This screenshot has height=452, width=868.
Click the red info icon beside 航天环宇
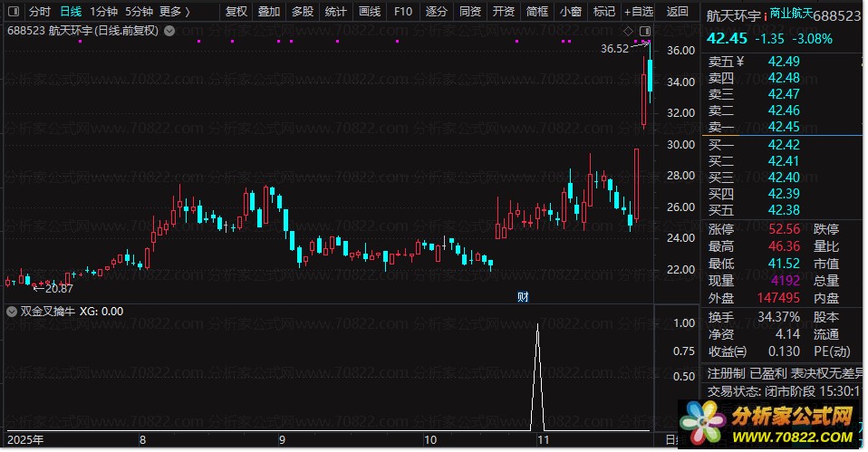(765, 14)
